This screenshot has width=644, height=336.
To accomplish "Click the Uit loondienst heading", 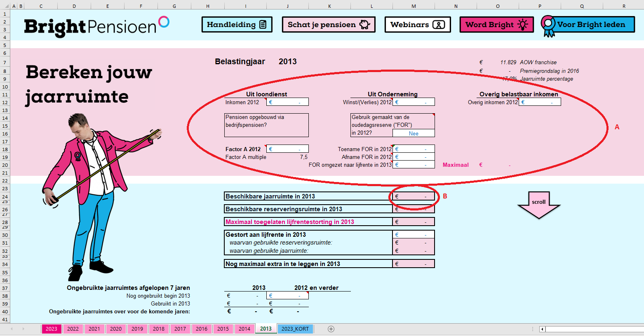I will [266, 94].
